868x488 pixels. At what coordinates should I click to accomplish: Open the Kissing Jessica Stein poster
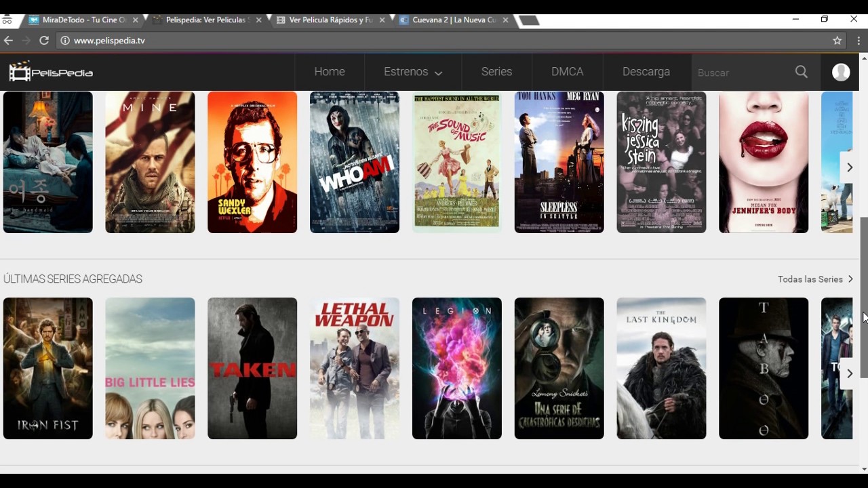pos(661,162)
